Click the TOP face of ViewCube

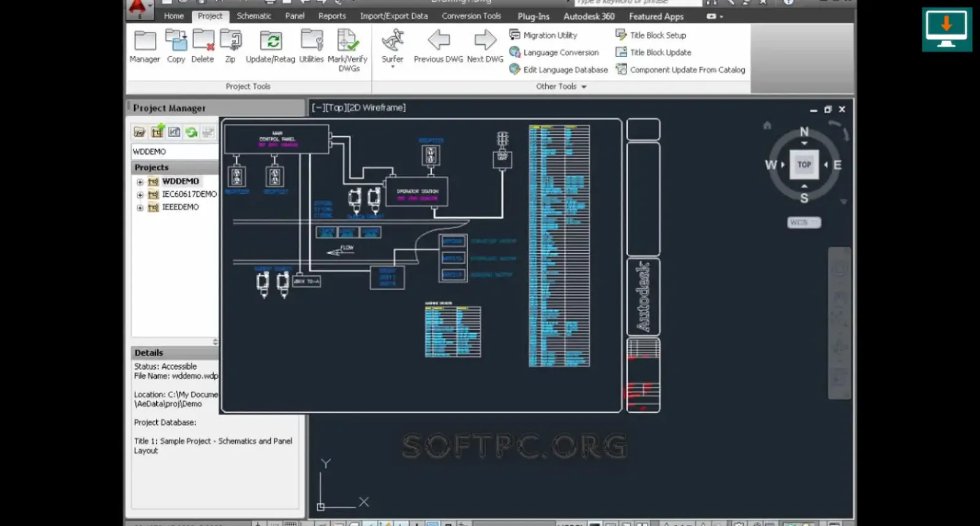[804, 164]
